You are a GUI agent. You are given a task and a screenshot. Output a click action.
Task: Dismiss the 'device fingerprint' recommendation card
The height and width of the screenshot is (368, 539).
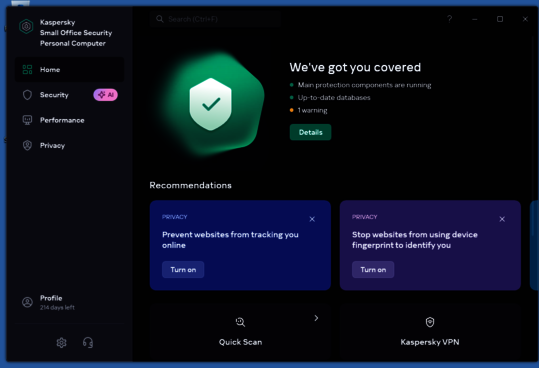coord(502,219)
